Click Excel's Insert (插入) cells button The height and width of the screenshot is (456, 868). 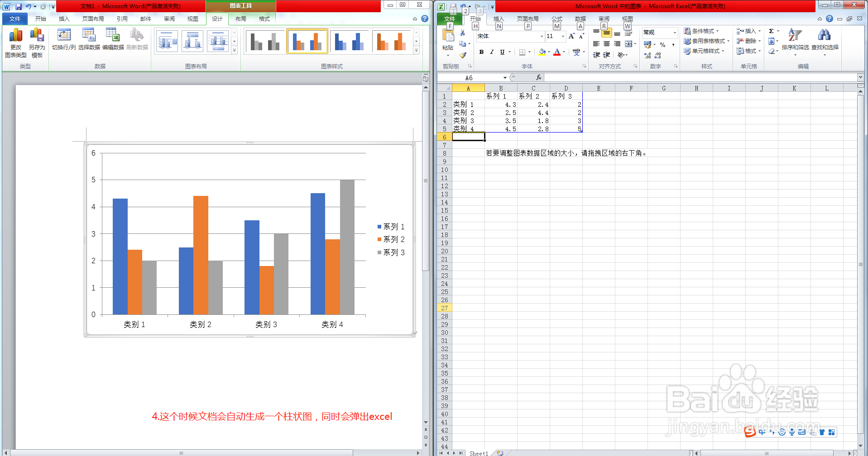[x=748, y=31]
